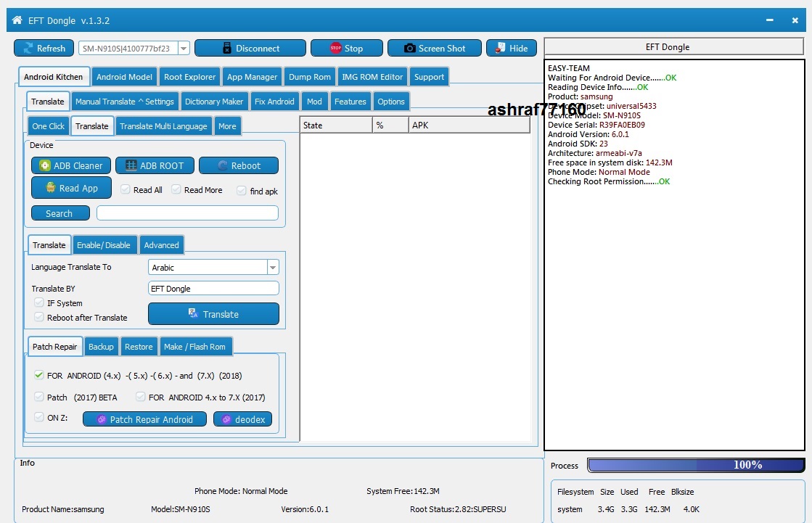Open the SM-N910S device combo box
This screenshot has height=523, width=812.
pos(134,48)
